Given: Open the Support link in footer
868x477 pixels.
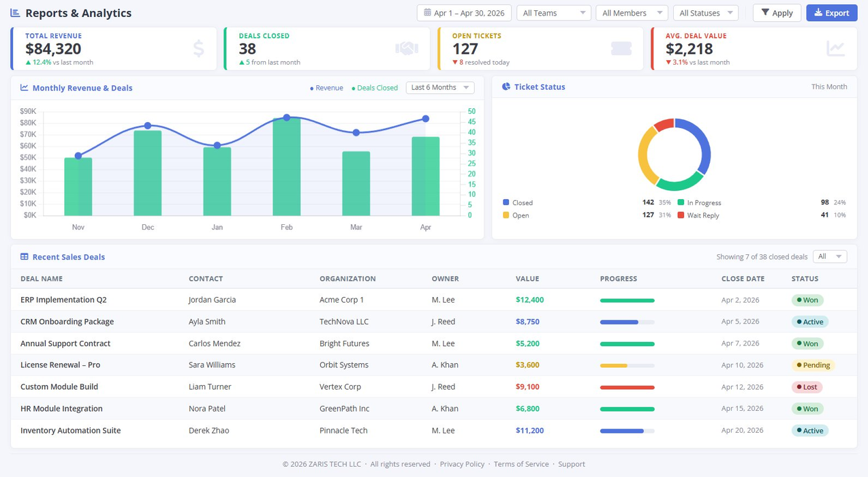Looking at the screenshot, I should (x=572, y=464).
